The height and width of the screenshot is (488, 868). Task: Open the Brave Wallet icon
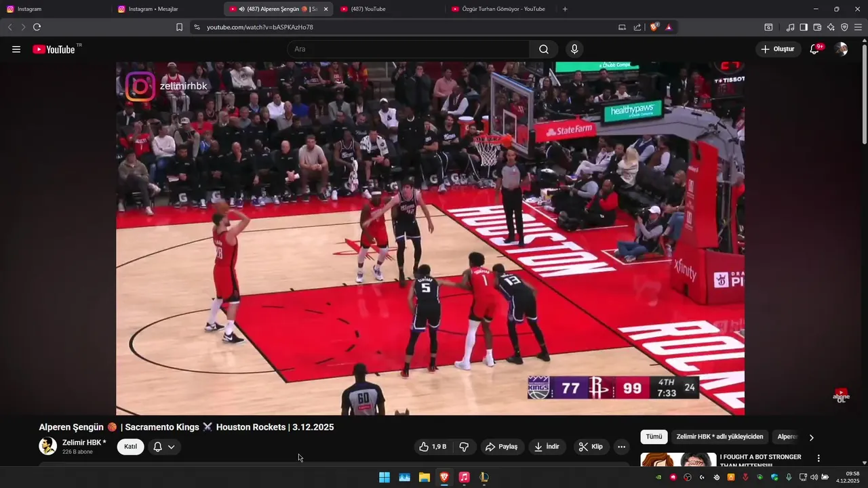(x=817, y=27)
